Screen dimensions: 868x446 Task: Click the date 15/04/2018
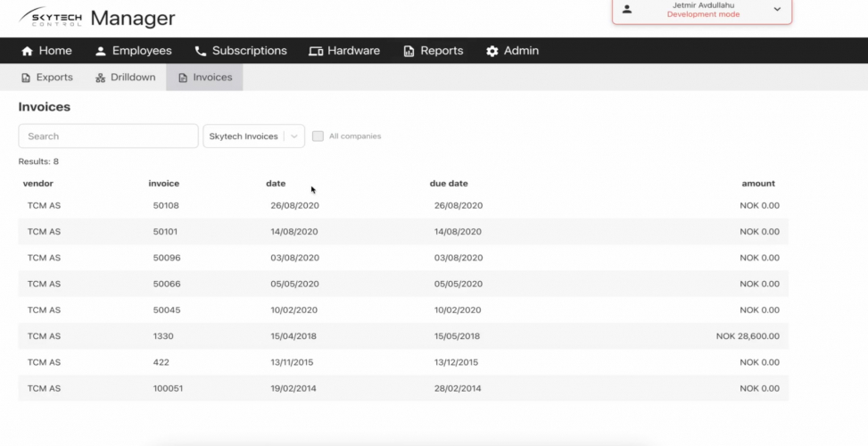(x=294, y=336)
